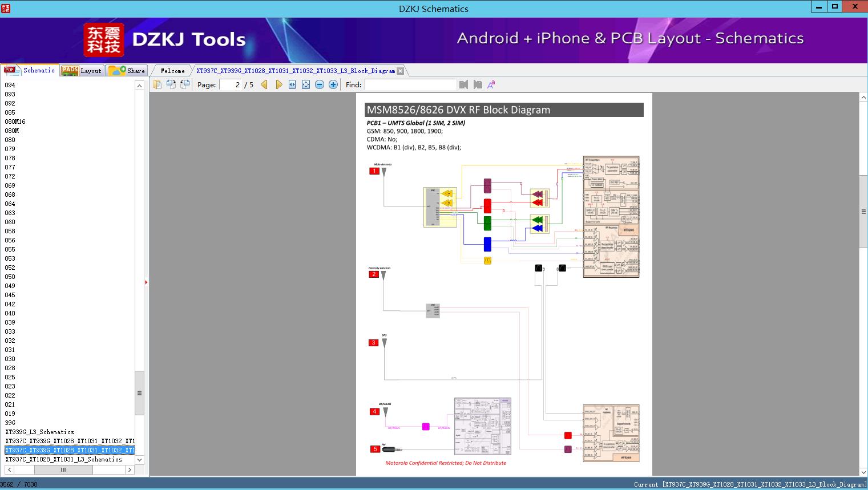Image resolution: width=868 pixels, height=490 pixels.
Task: Go to the previous page arrow
Action: (x=264, y=84)
